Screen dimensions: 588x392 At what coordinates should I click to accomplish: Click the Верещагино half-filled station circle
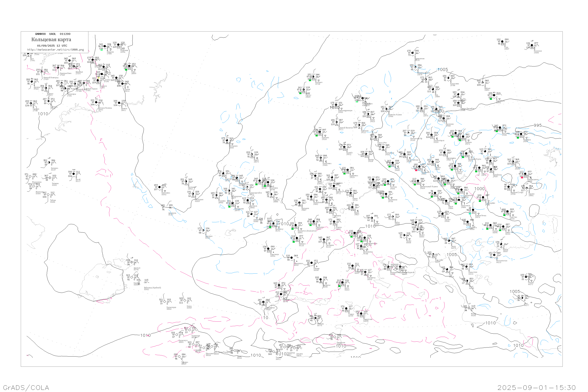[413, 53]
